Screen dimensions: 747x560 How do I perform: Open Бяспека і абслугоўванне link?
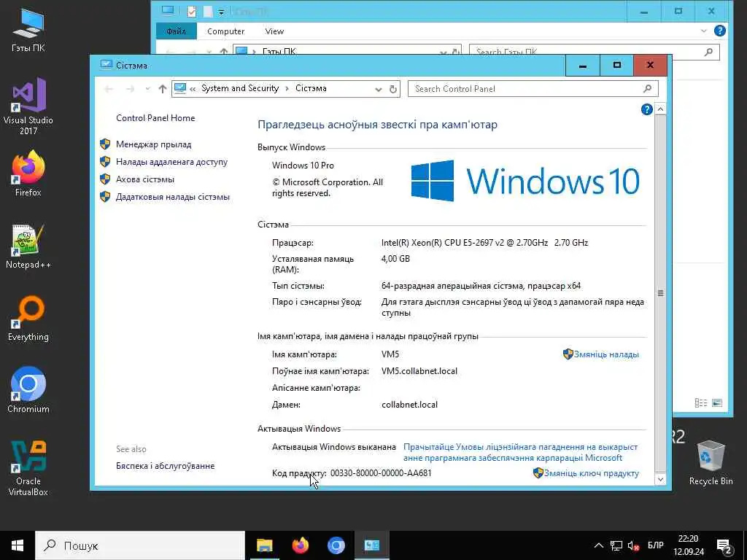click(166, 466)
